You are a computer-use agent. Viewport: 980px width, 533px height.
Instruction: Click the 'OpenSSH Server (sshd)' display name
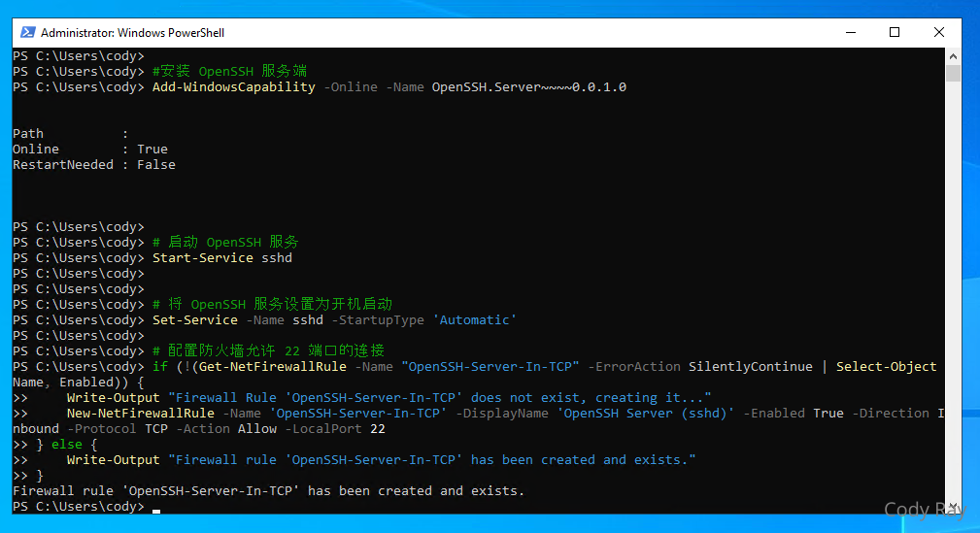[x=646, y=413]
